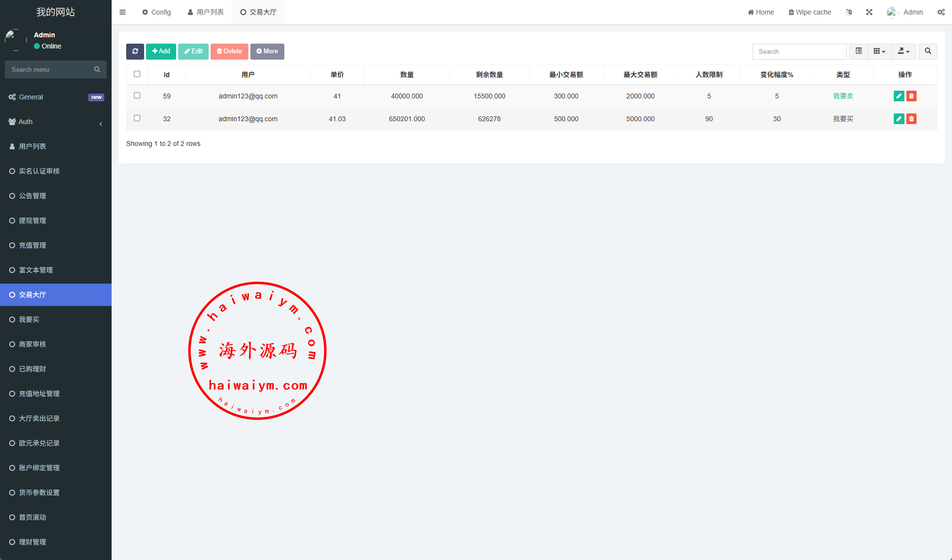
Task: Check the select-all header checkbox
Action: point(137,74)
